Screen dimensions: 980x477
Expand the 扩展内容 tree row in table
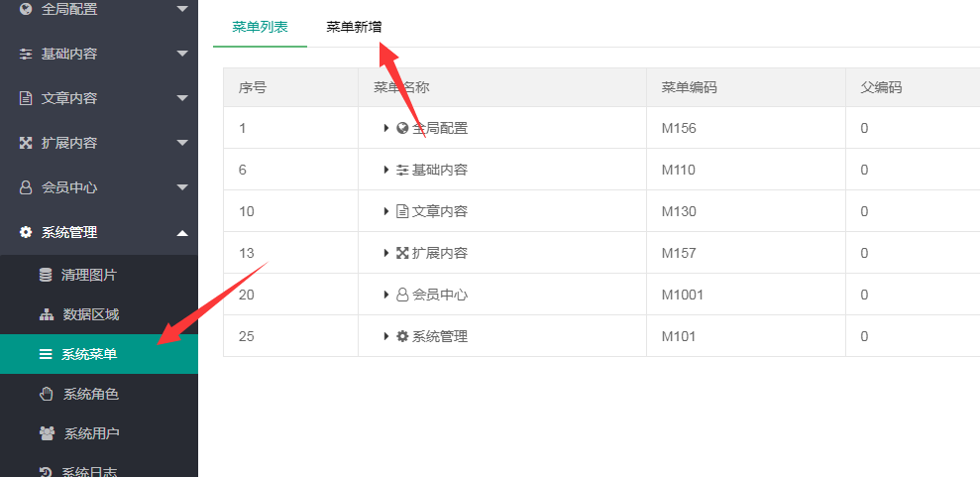click(386, 253)
